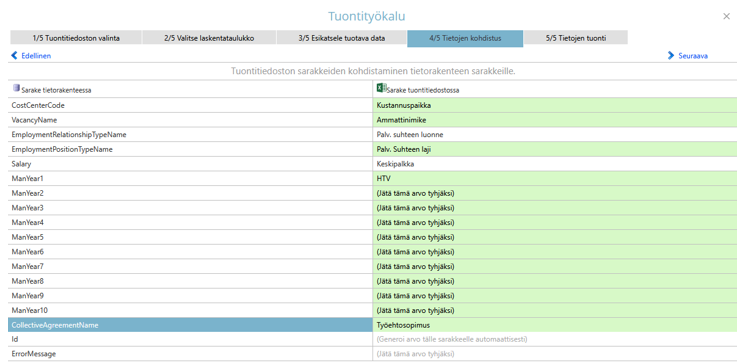This screenshot has width=739, height=362.
Task: Open the 1/5 Tuontitiedoston valinta tab
Action: pos(76,38)
